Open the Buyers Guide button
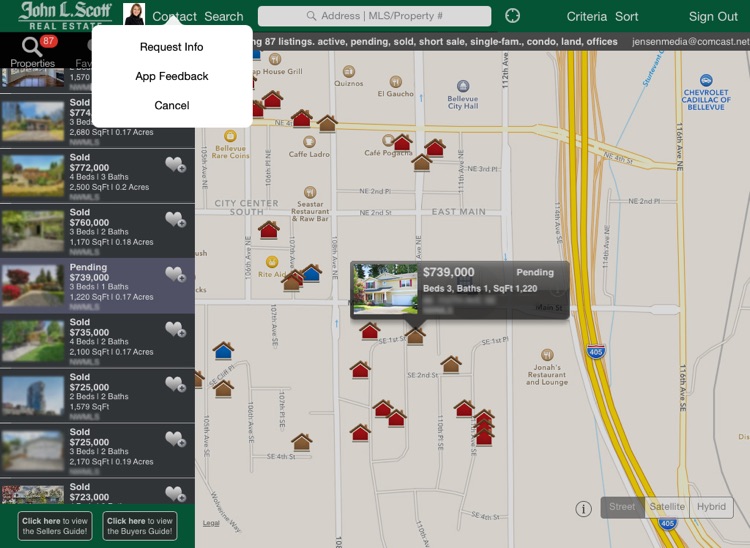Image resolution: width=750 pixels, height=548 pixels. click(x=140, y=526)
